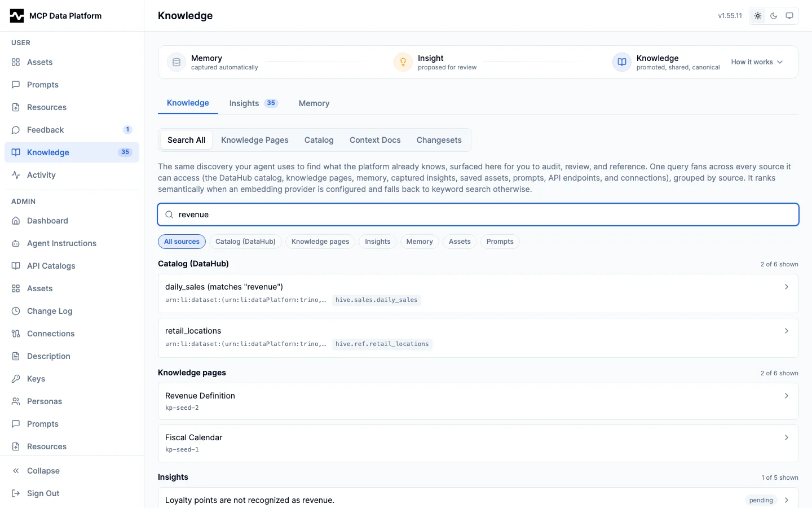Click the Connections icon in sidebar
The image size is (812, 508).
point(16,334)
